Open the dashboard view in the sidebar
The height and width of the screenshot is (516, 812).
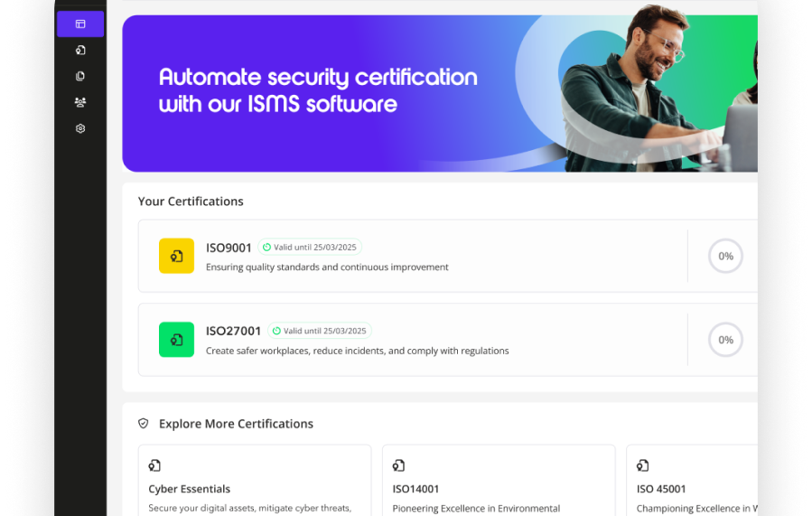pos(80,24)
